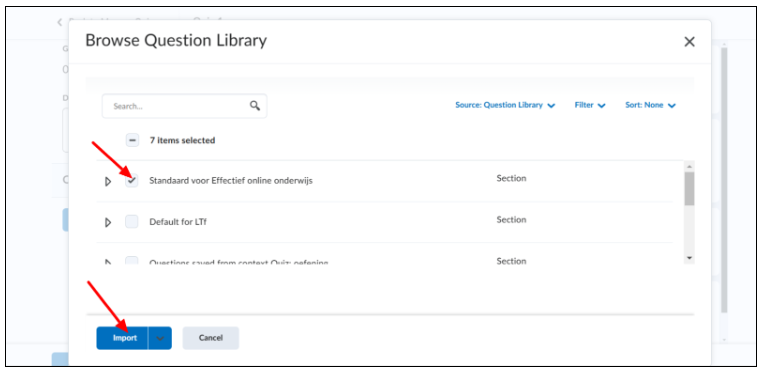This screenshot has height=373, width=761.
Task: Click the 7 items selected label
Action: pyautogui.click(x=182, y=140)
